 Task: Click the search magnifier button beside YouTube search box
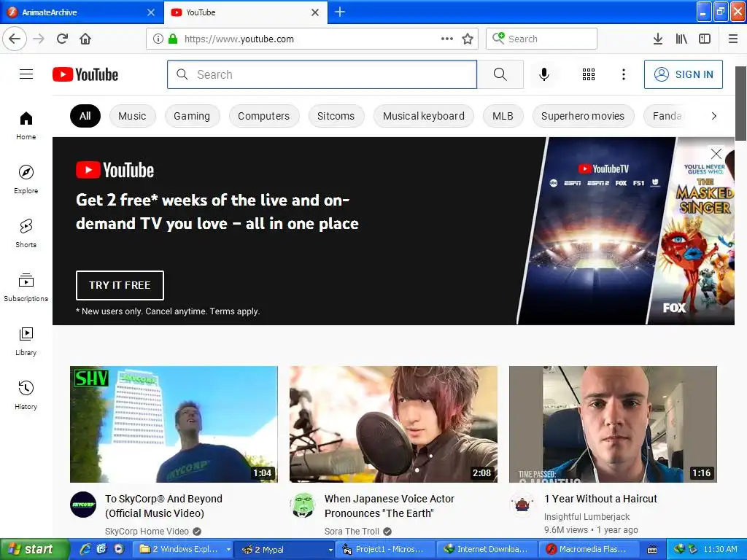click(500, 74)
